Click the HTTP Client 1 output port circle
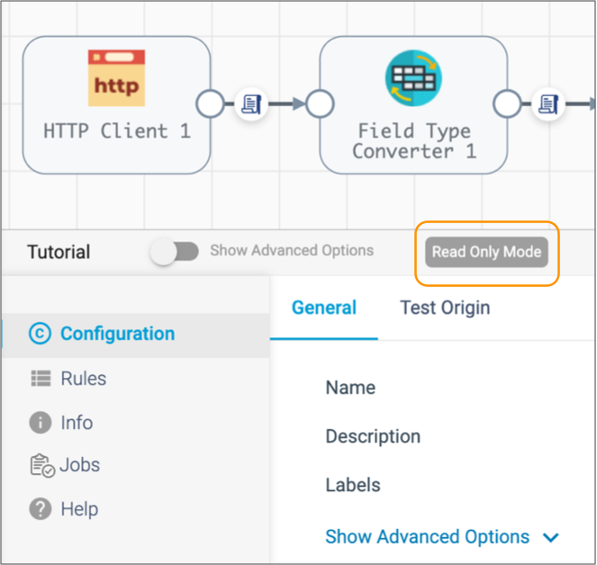 click(210, 104)
